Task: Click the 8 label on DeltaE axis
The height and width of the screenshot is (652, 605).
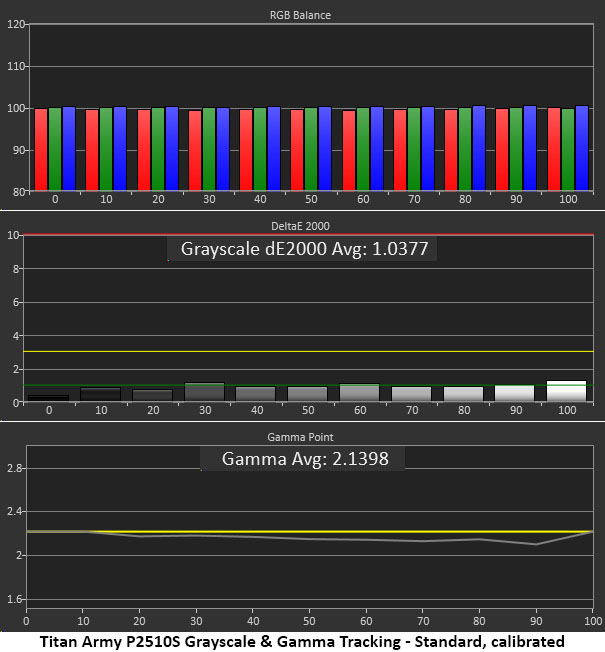Action: [16, 269]
